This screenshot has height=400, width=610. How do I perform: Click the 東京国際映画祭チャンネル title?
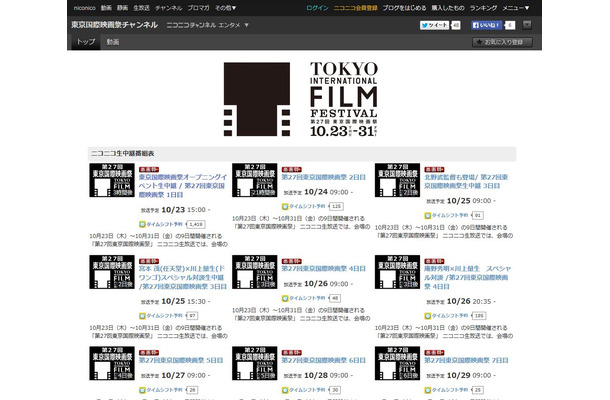point(114,25)
